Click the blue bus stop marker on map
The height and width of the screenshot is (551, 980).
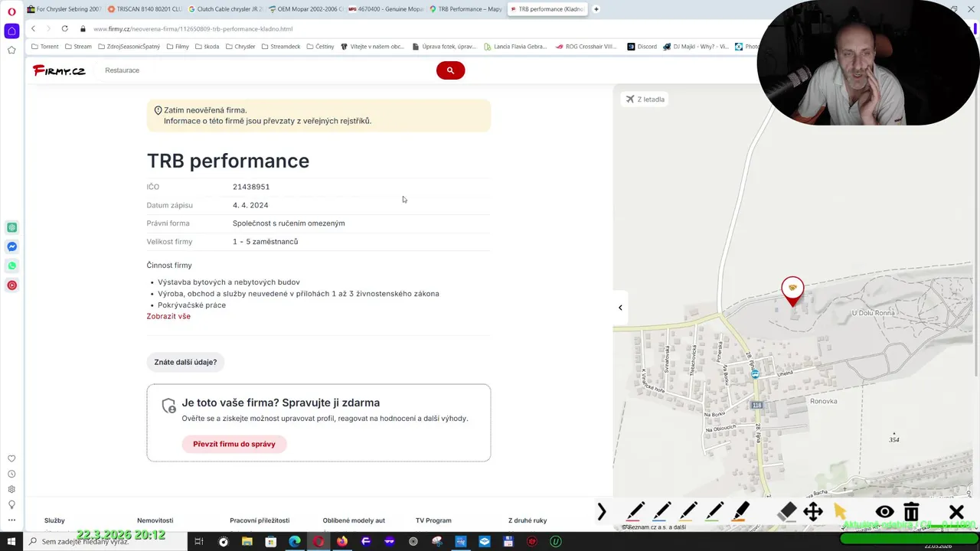(755, 373)
